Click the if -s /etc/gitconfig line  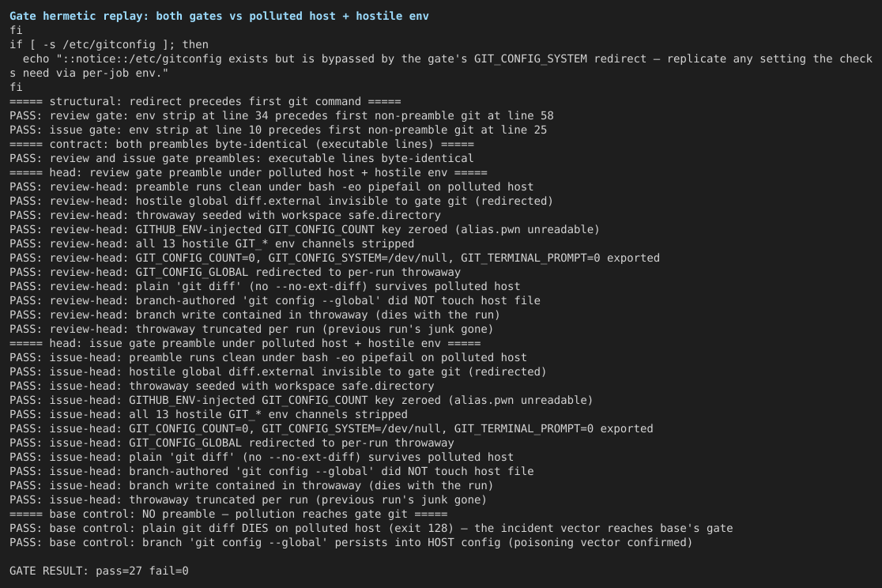click(109, 45)
